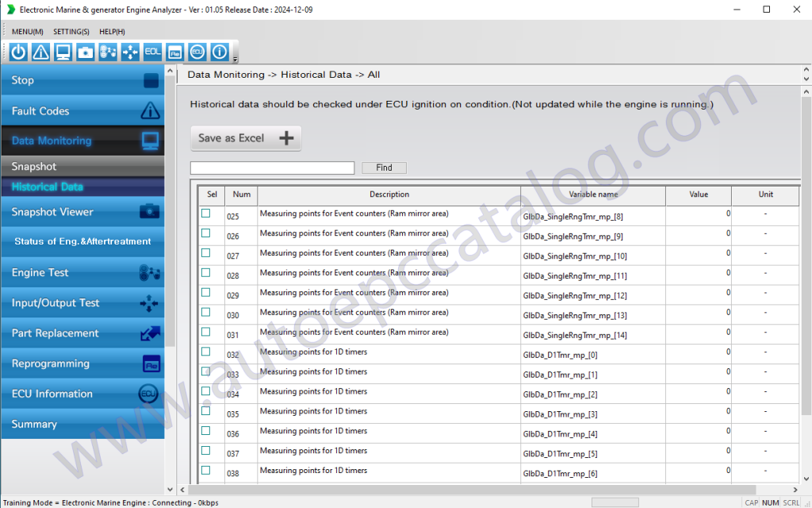Click sidebar scroll down arrow
812x508 pixels.
[170, 489]
